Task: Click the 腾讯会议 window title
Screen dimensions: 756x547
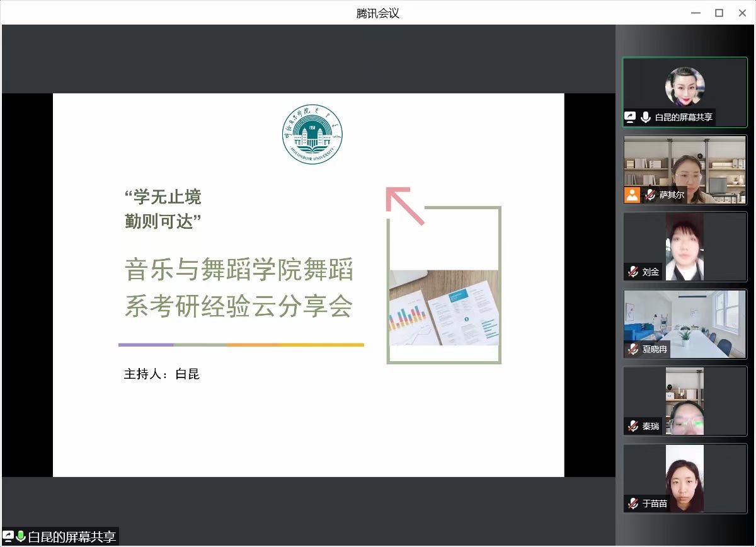Action: coord(377,13)
